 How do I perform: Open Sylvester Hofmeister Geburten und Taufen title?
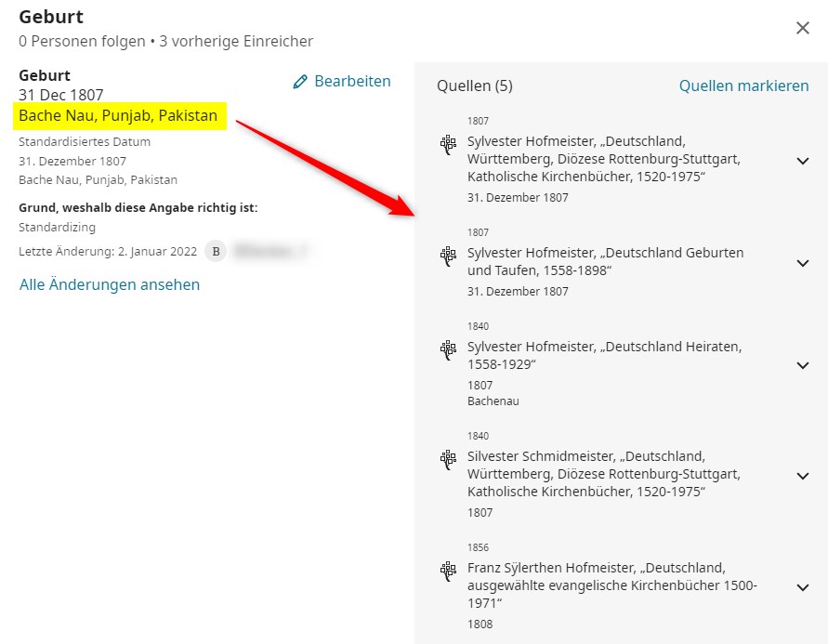tap(605, 261)
